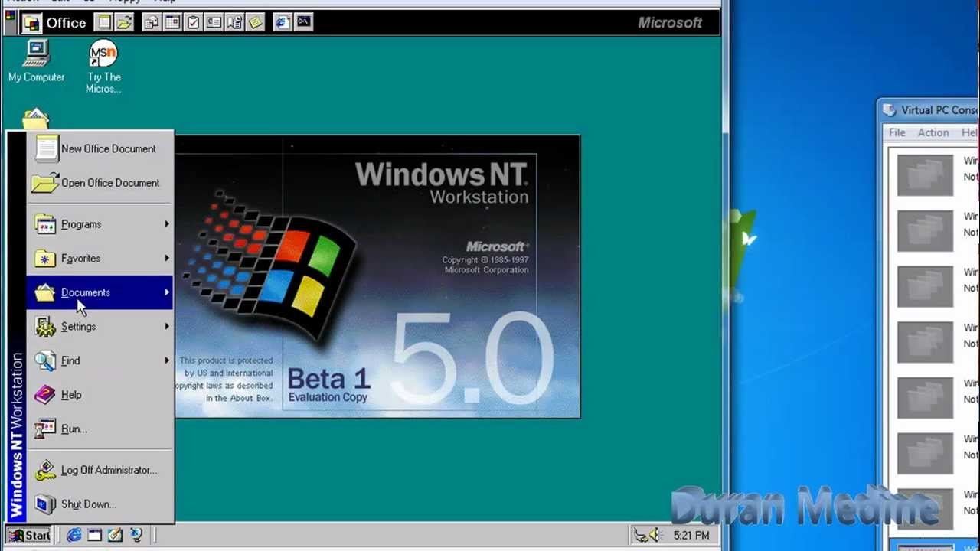Screen dimensions: 980x551
Task: Launch Internet Explorer from the Office shortcut bar
Action: [282, 22]
